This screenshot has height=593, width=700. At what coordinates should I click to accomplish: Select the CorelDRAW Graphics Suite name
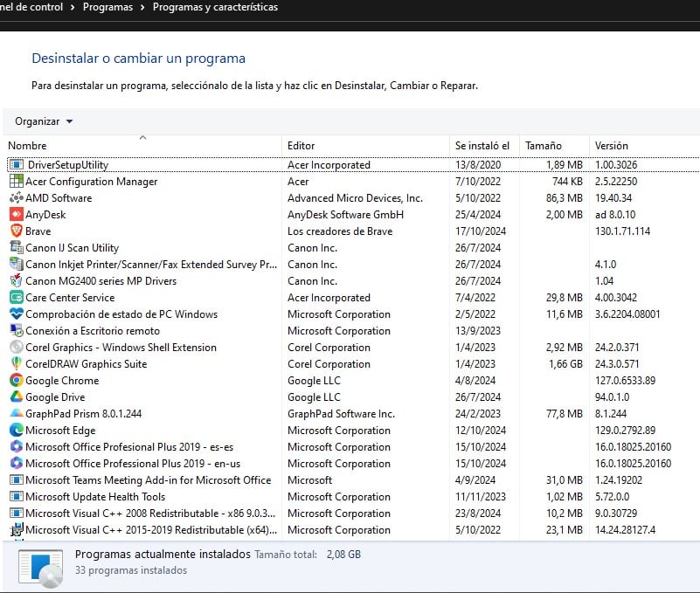pyautogui.click(x=87, y=364)
